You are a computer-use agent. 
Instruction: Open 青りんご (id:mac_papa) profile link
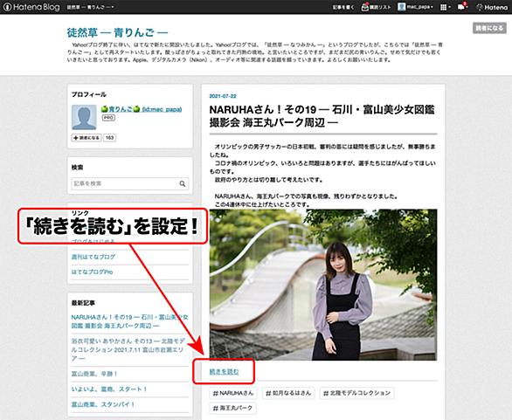[x=142, y=109]
